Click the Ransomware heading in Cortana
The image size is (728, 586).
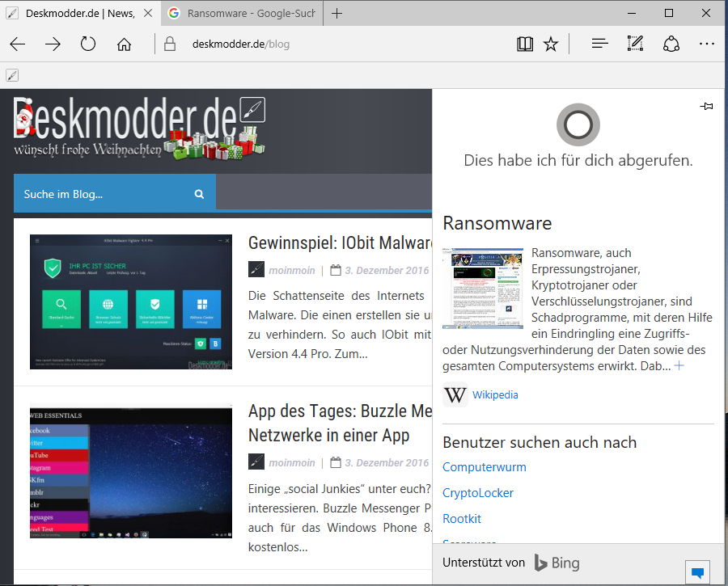(x=497, y=223)
